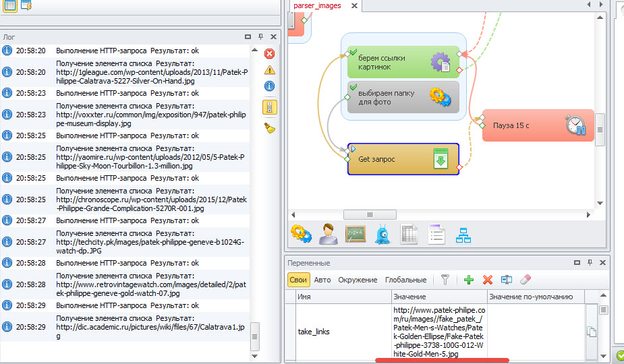The height and width of the screenshot is (364, 624).
Task: Sort by the Значение column header
Action: (x=439, y=297)
